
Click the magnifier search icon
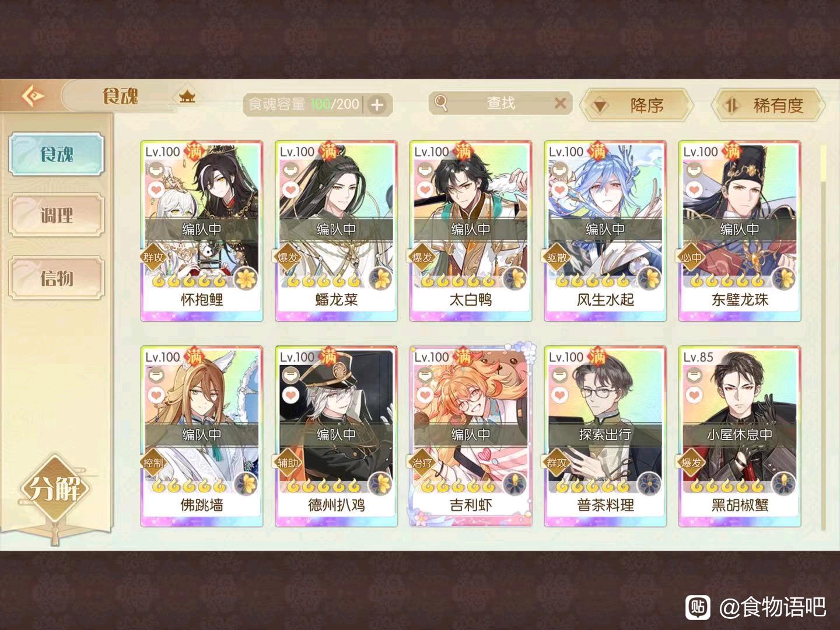[x=442, y=103]
